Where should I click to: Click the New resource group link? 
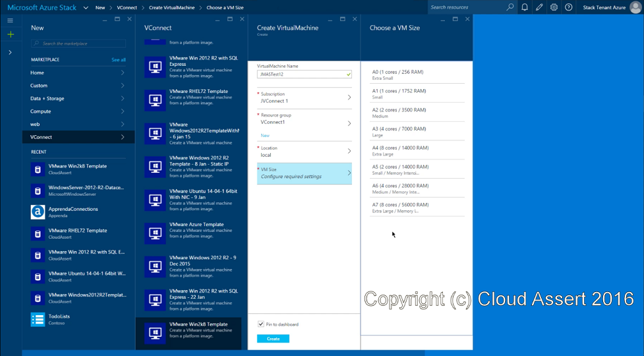point(266,136)
